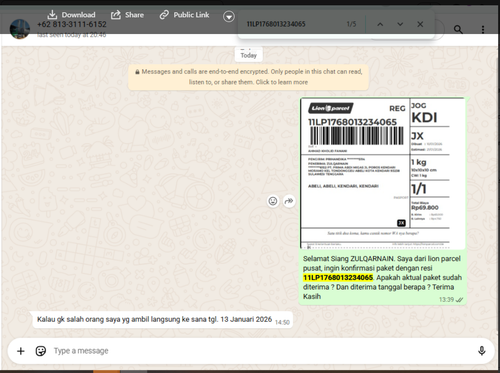Click the Share button
500x373 pixels.
[x=127, y=15]
